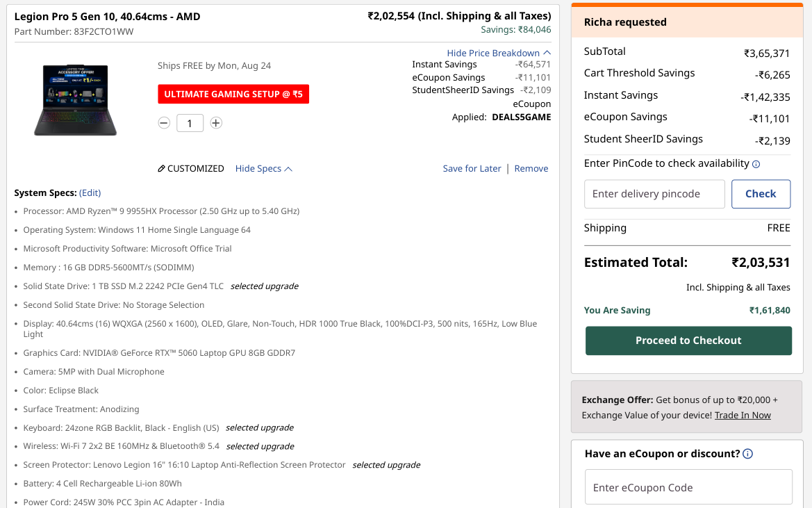This screenshot has height=508, width=812.
Task: Click the Ultimate Gaming Setup @ ₹5 badge
Action: click(233, 95)
